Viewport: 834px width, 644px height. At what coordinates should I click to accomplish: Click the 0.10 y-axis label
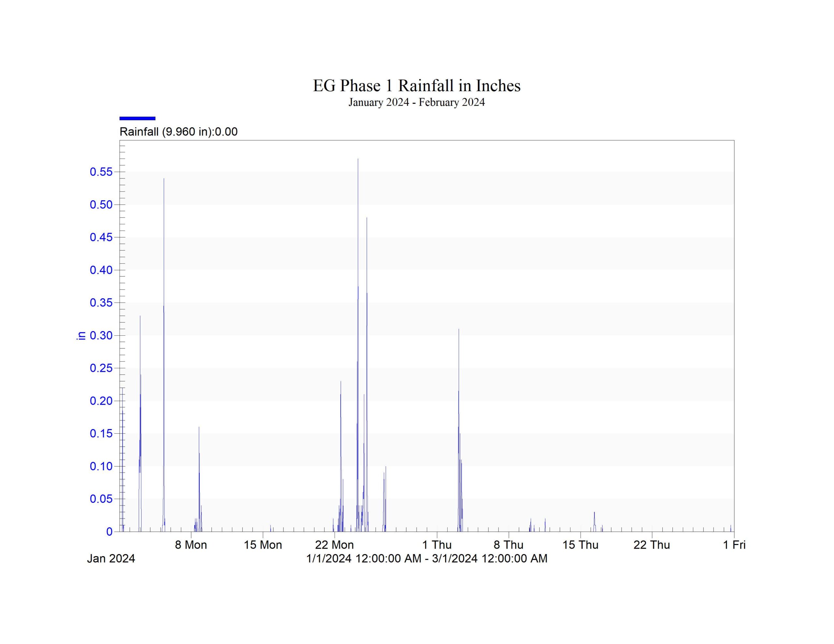101,466
